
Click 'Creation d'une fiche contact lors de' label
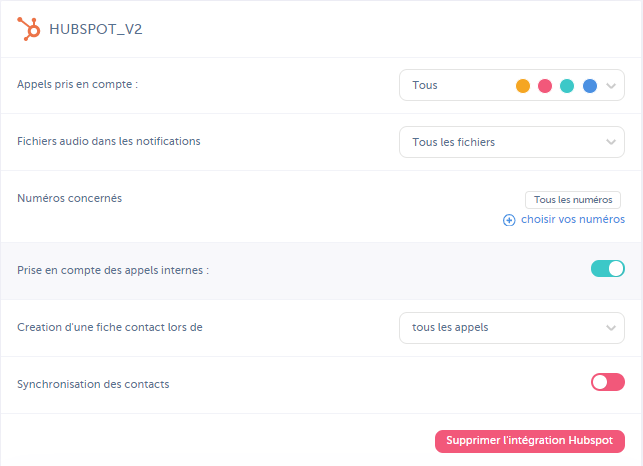(109, 327)
